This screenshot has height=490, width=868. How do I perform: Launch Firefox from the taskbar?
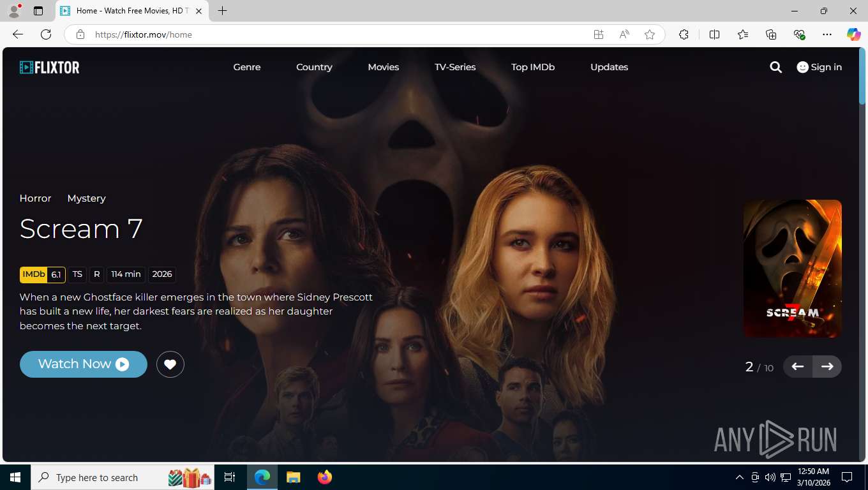(x=325, y=477)
